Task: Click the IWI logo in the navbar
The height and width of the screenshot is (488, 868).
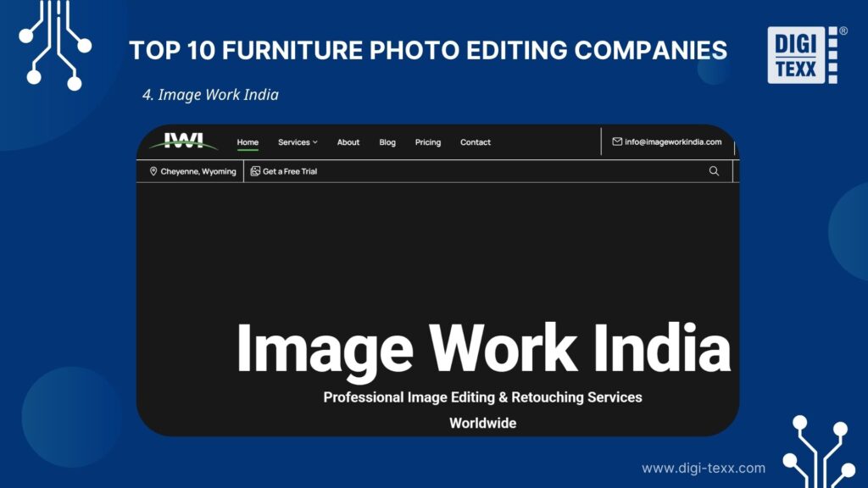Action: (183, 141)
